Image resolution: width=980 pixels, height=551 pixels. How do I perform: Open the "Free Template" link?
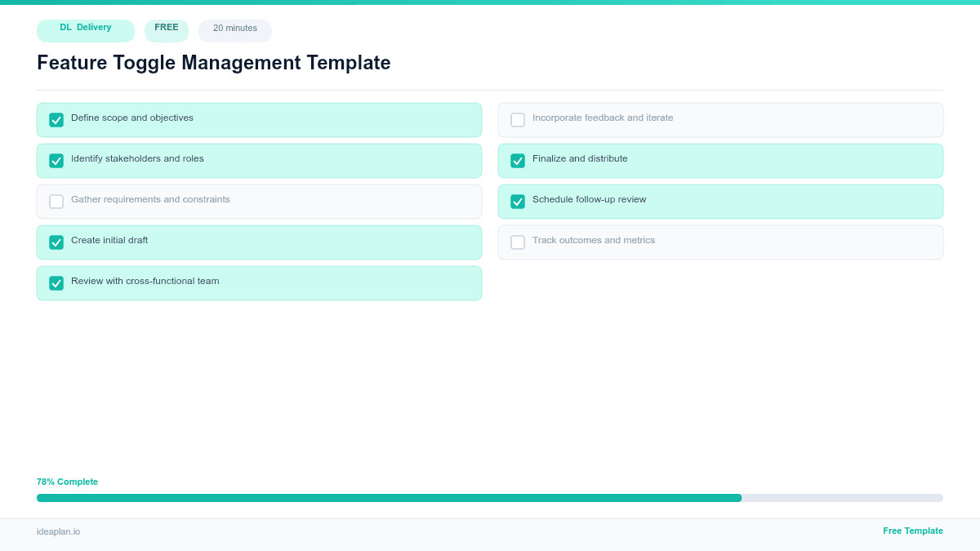point(913,531)
